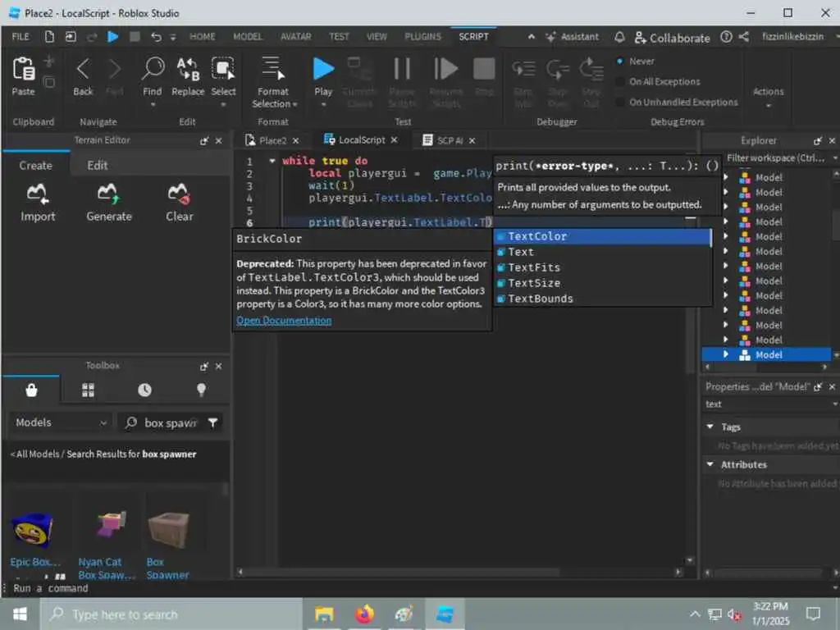Viewport: 840px width, 630px height.
Task: Go back to All Models link
Action: pos(35,454)
